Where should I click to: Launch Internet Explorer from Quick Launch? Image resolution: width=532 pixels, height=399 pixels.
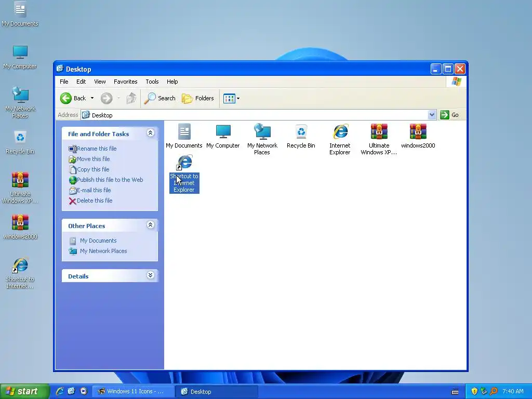[x=60, y=391]
